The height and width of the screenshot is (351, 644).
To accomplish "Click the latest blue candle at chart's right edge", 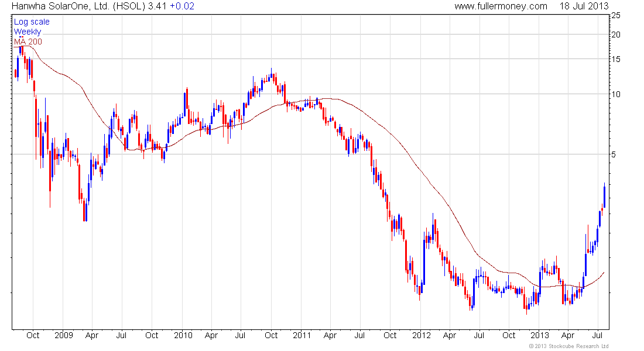I will click(604, 196).
